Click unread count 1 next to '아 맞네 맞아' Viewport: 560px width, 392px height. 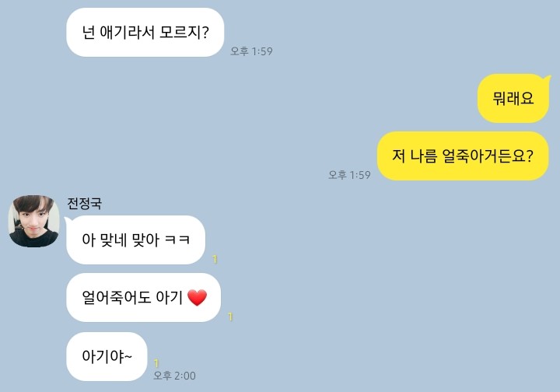[x=215, y=259]
